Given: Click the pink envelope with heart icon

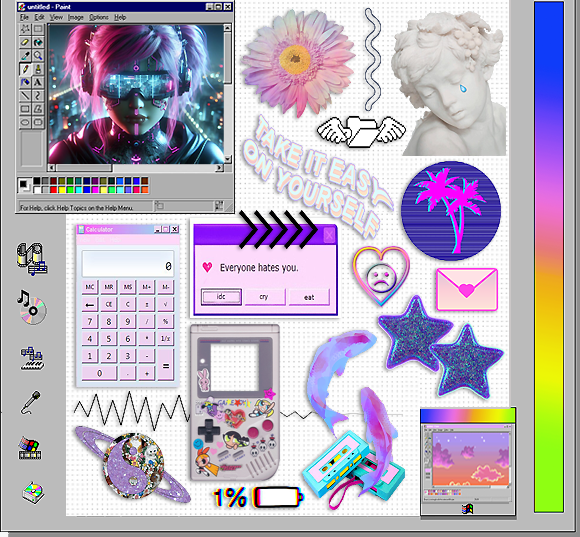Looking at the screenshot, I should [467, 290].
